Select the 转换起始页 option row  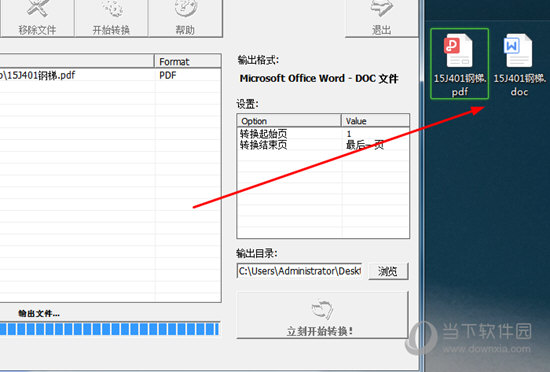323,134
